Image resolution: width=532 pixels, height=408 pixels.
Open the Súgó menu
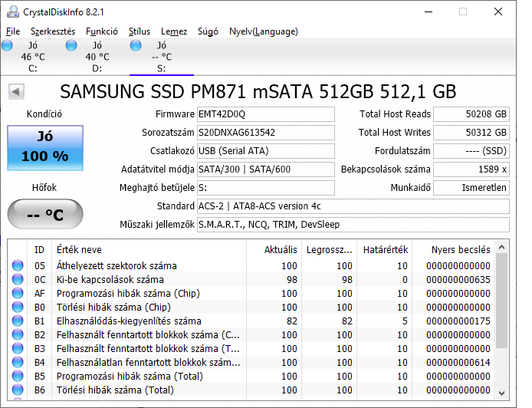[x=208, y=31]
